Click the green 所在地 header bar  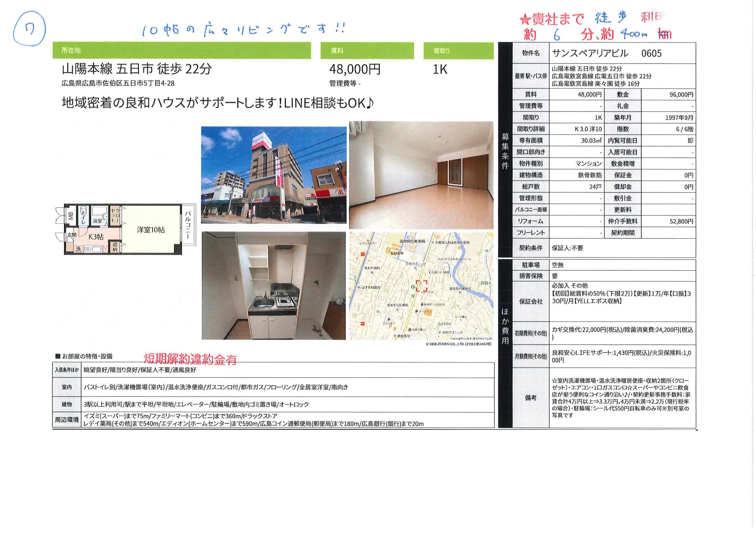182,50
